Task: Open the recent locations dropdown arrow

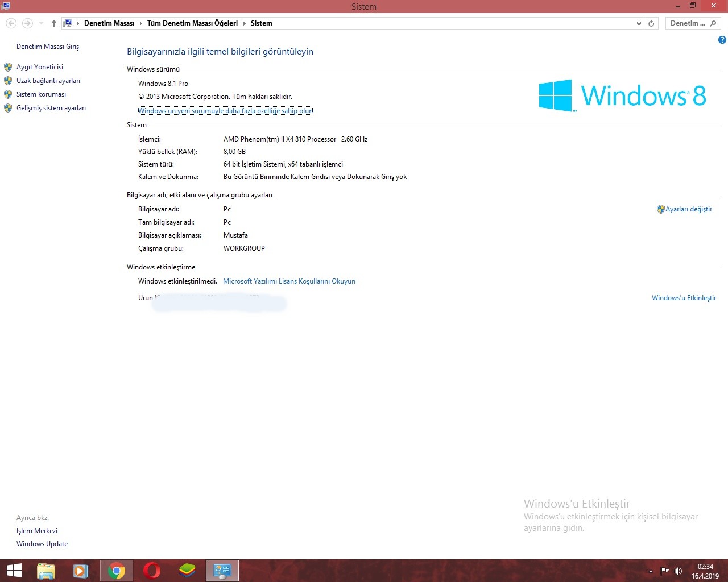Action: [41, 23]
